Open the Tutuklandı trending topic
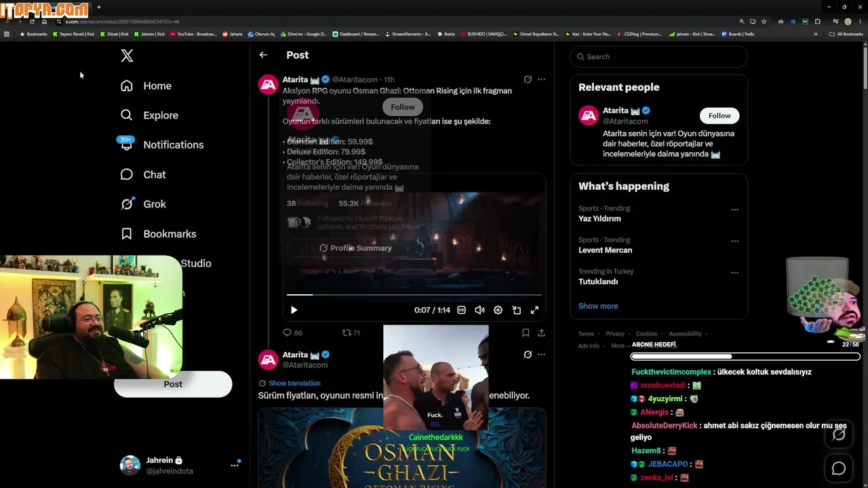Screen dimensions: 868x488 [x=598, y=281]
